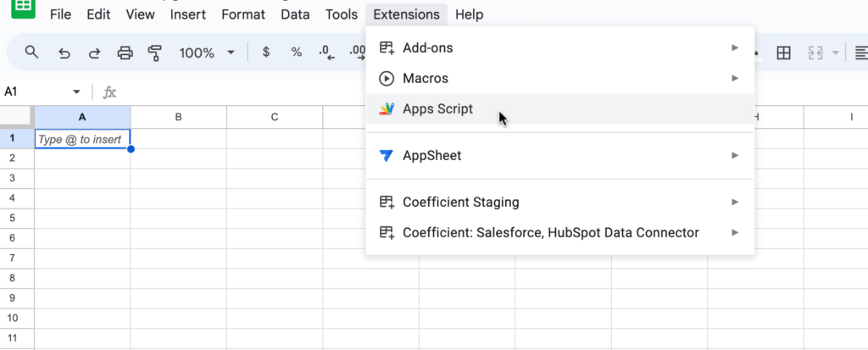Choose Coefficient: Salesforce, HubSpot Data Connector
This screenshot has height=350, width=868.
pos(559,232)
